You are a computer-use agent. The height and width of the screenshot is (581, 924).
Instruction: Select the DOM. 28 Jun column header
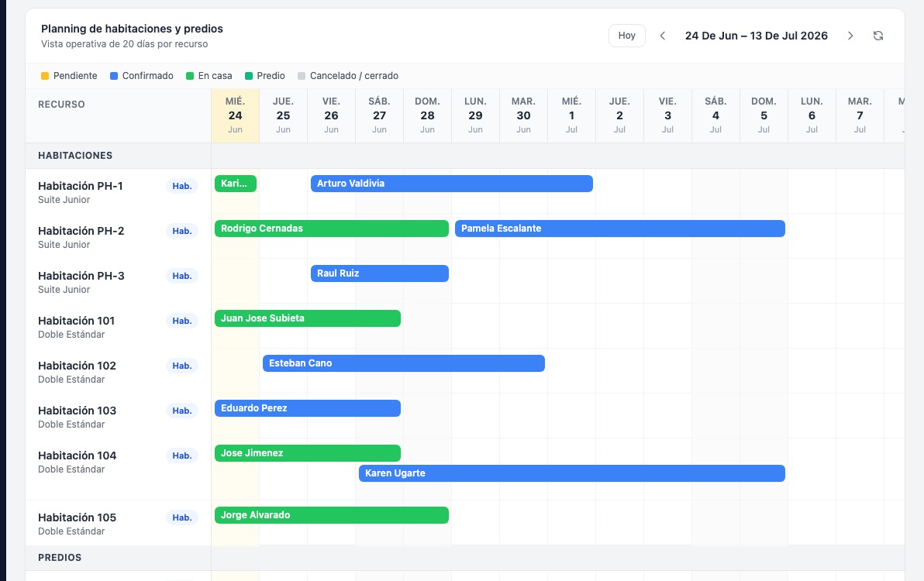point(427,115)
